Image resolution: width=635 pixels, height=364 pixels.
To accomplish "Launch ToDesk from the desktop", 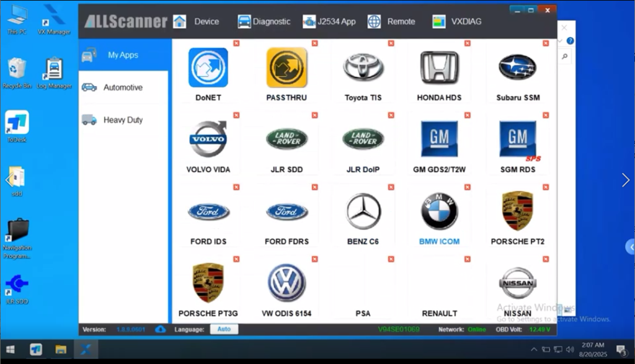I will [x=16, y=121].
